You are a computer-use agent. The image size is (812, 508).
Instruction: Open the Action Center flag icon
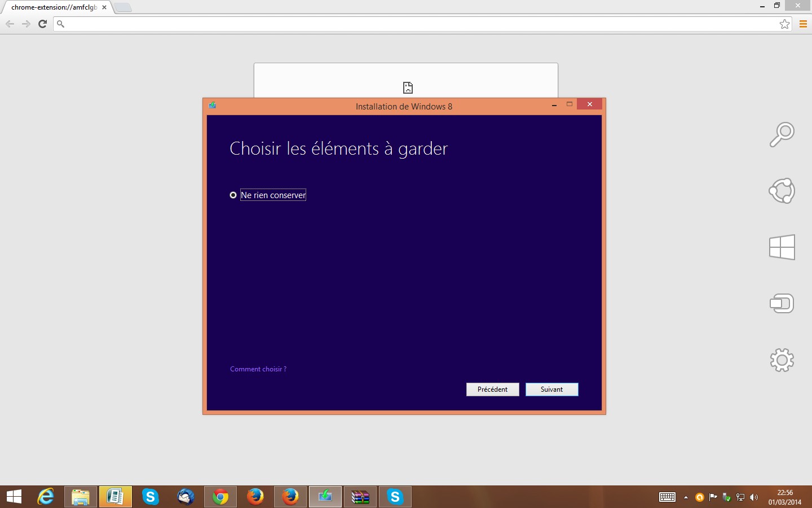tap(713, 497)
